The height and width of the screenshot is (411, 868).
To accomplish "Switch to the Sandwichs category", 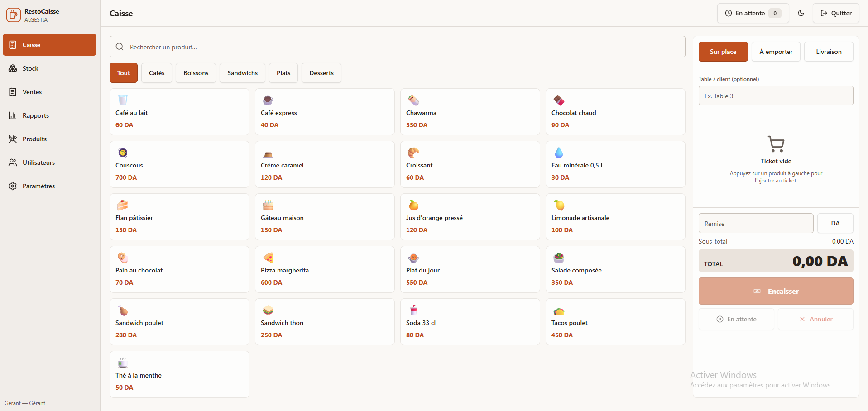I will pyautogui.click(x=243, y=73).
